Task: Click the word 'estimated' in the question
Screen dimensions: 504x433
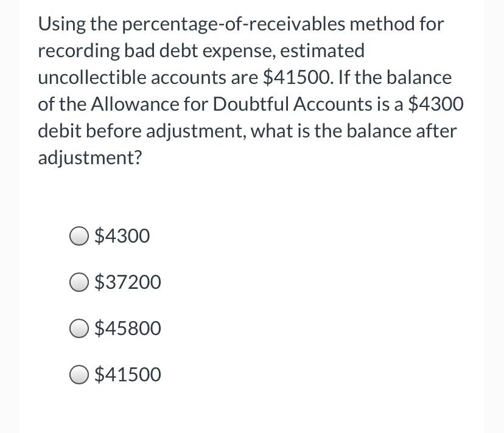Action: [x=323, y=50]
